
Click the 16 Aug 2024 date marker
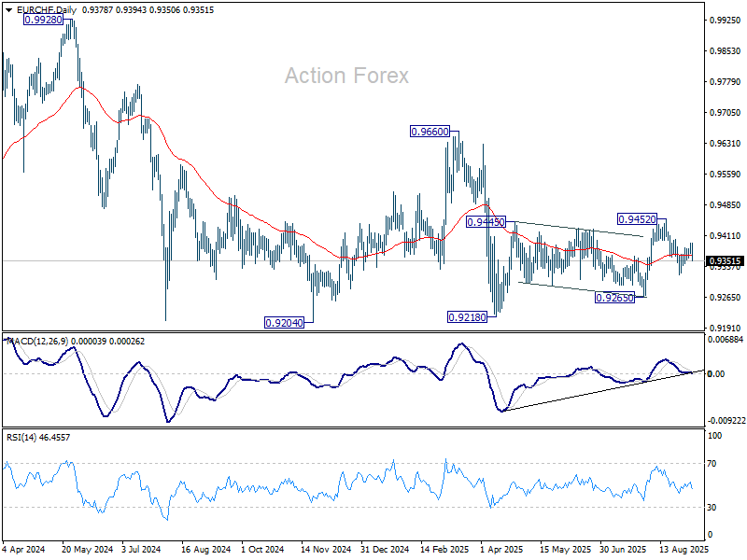click(205, 549)
